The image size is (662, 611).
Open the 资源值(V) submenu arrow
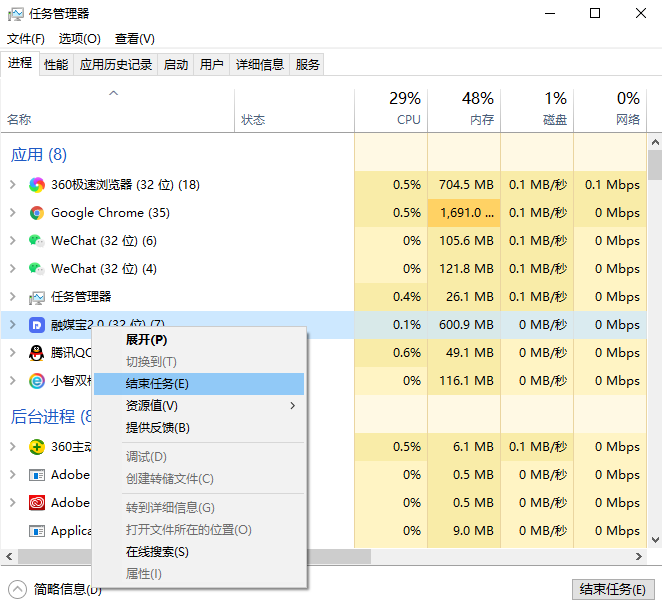292,406
